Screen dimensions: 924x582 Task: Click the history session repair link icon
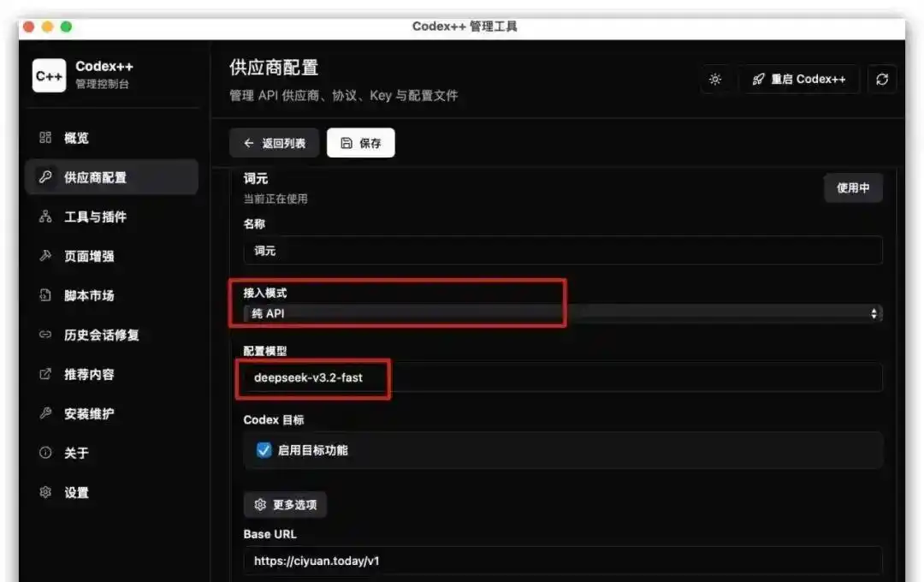click(45, 335)
